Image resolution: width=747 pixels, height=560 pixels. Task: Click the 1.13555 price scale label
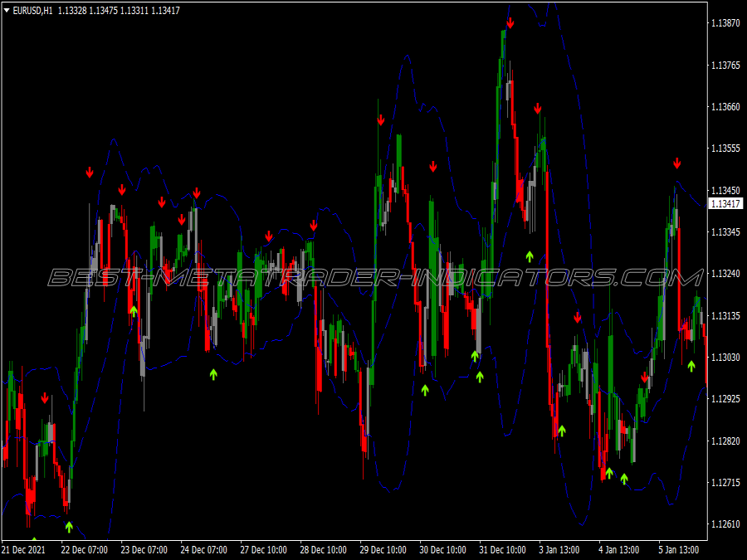tap(725, 149)
